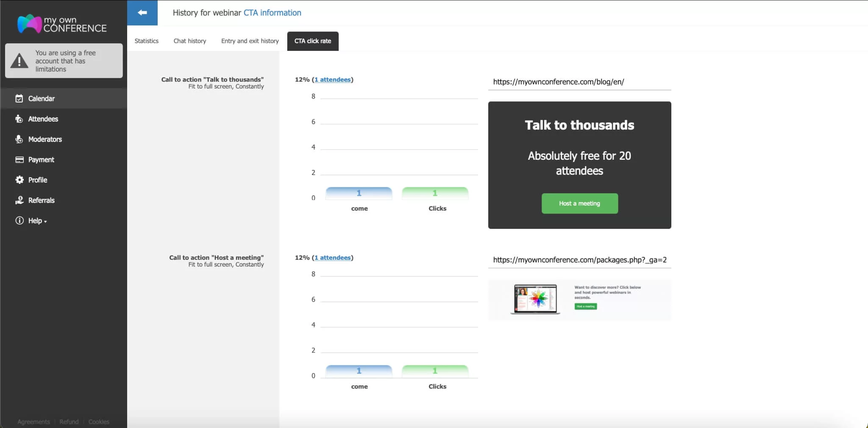The height and width of the screenshot is (428, 868).
Task: Switch to the Statistics tab
Action: (x=146, y=41)
